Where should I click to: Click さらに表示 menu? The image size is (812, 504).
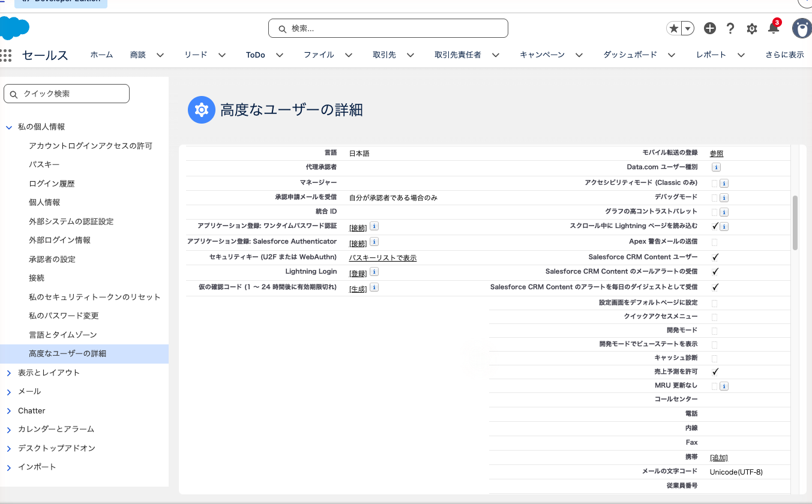tap(784, 55)
